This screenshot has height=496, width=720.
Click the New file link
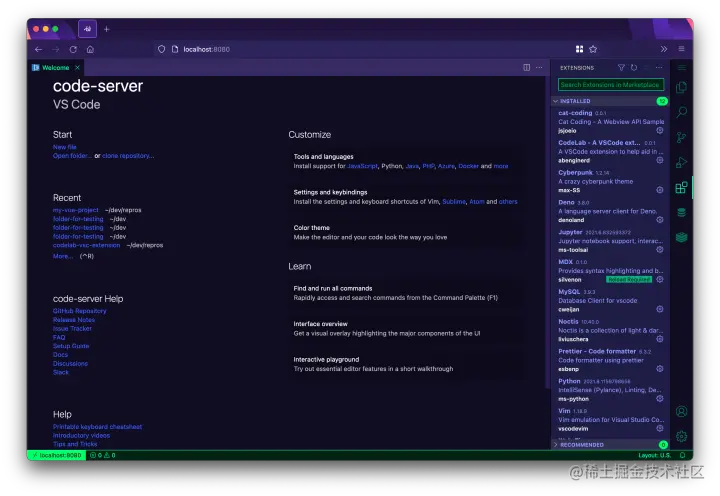click(x=65, y=147)
